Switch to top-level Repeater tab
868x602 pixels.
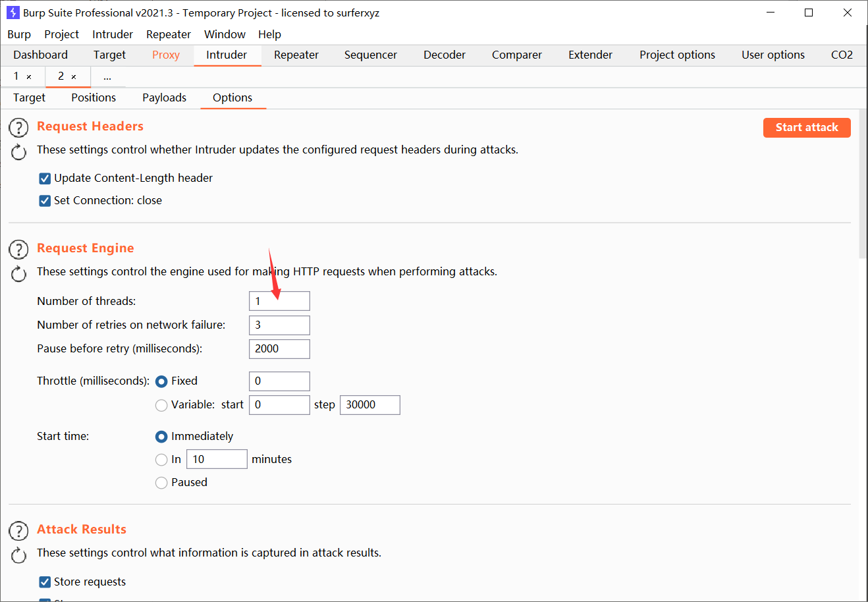296,55
